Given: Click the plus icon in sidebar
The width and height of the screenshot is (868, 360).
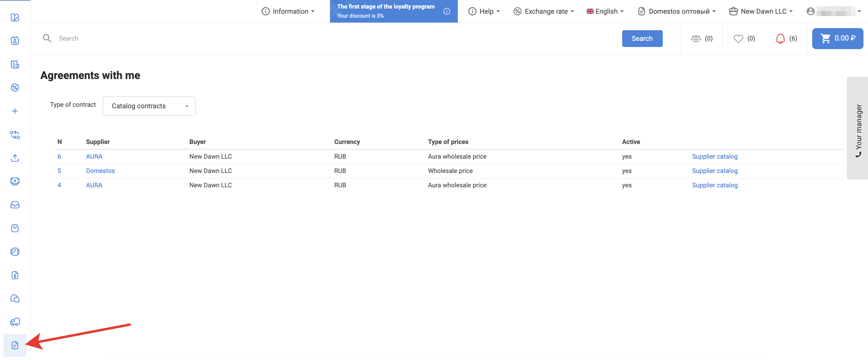Looking at the screenshot, I should tap(15, 111).
